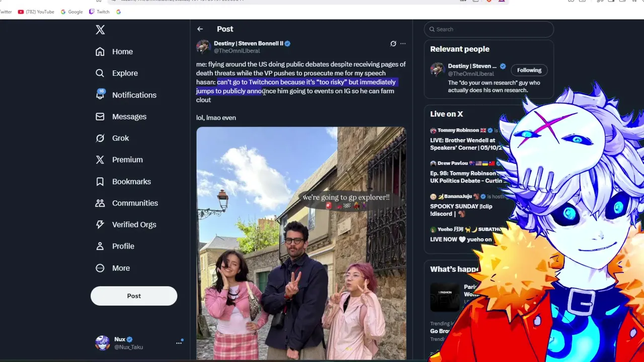The image size is (644, 362).
Task: Open Destiny's avatar in Relevant people
Action: [437, 70]
